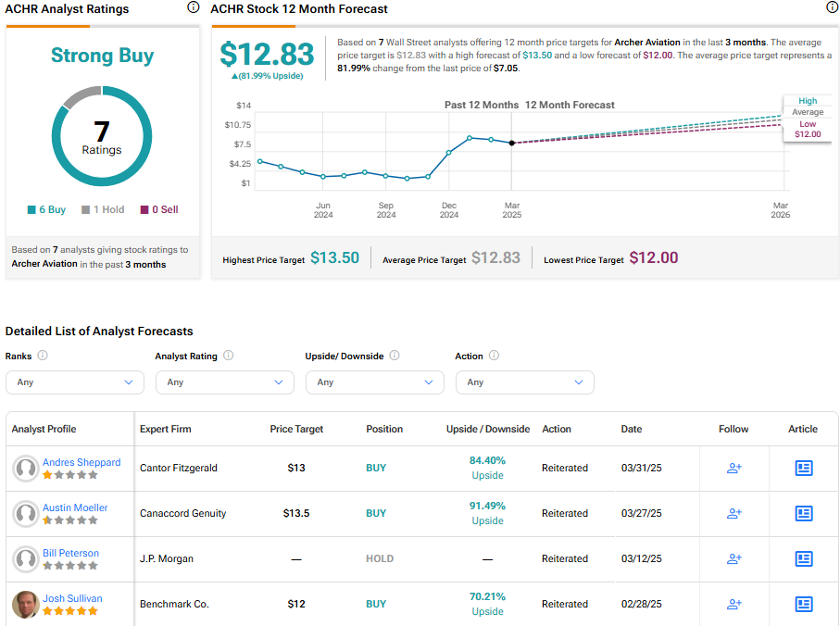This screenshot has height=626, width=840.
Task: Follow analyst Andres Sheppard
Action: (733, 468)
